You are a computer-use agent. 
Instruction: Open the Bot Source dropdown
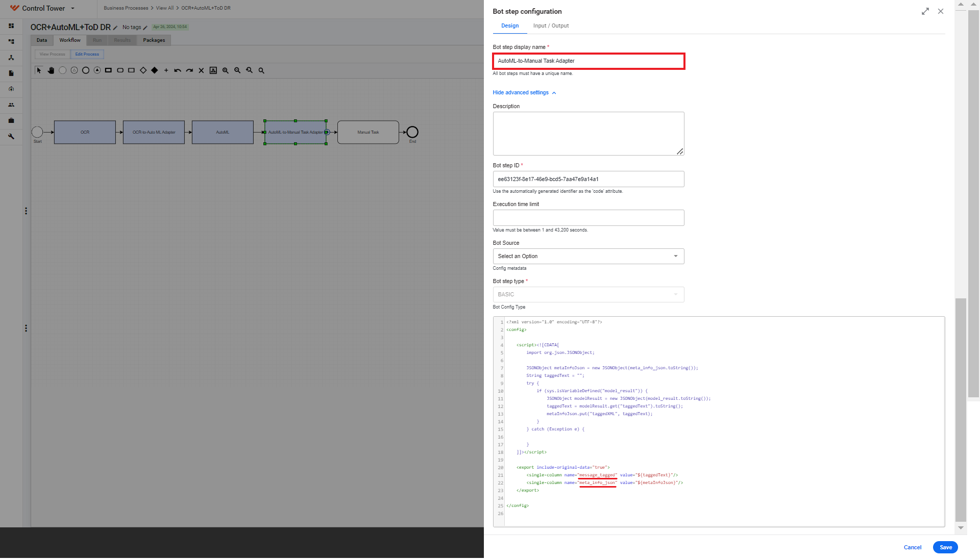tap(588, 256)
